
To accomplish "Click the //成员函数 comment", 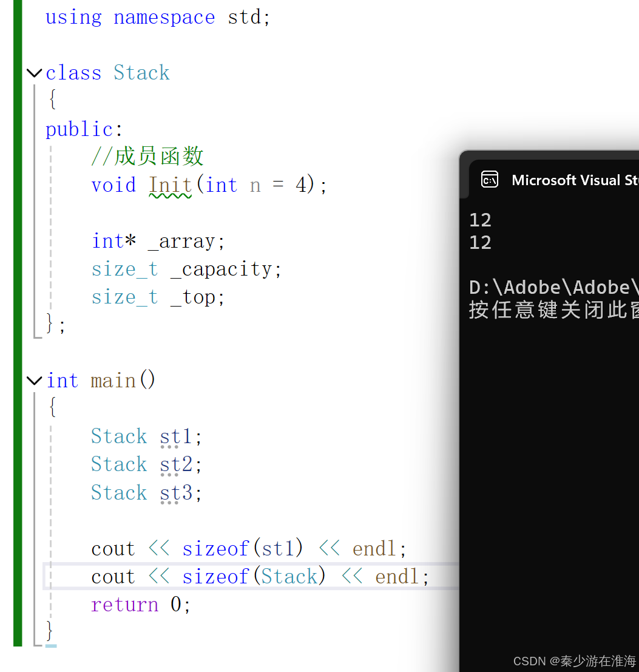I will 147,157.
